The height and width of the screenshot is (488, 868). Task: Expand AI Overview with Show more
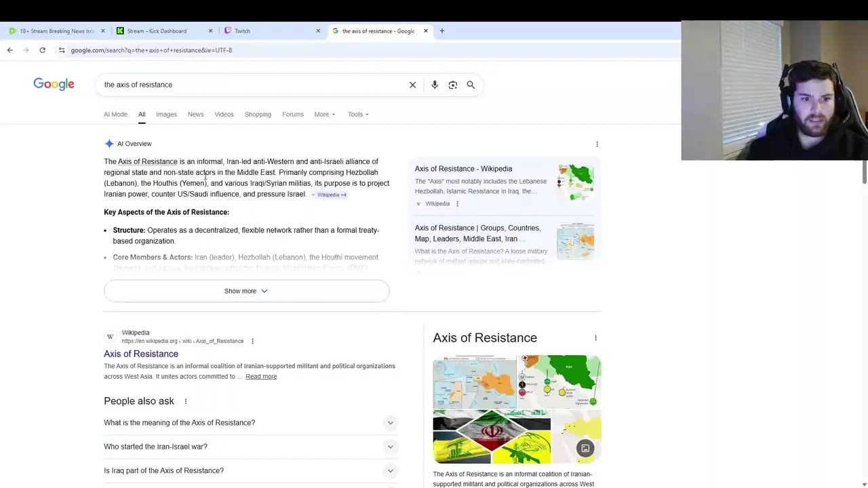[246, 291]
